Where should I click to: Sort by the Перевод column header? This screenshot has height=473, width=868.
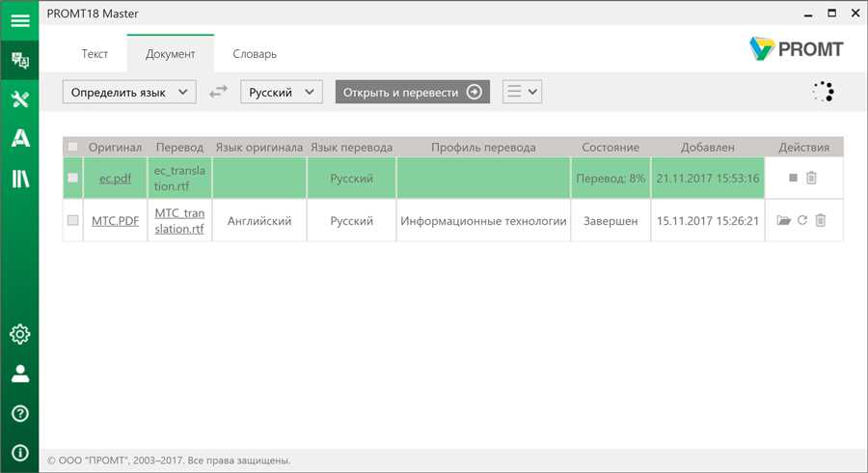(179, 148)
